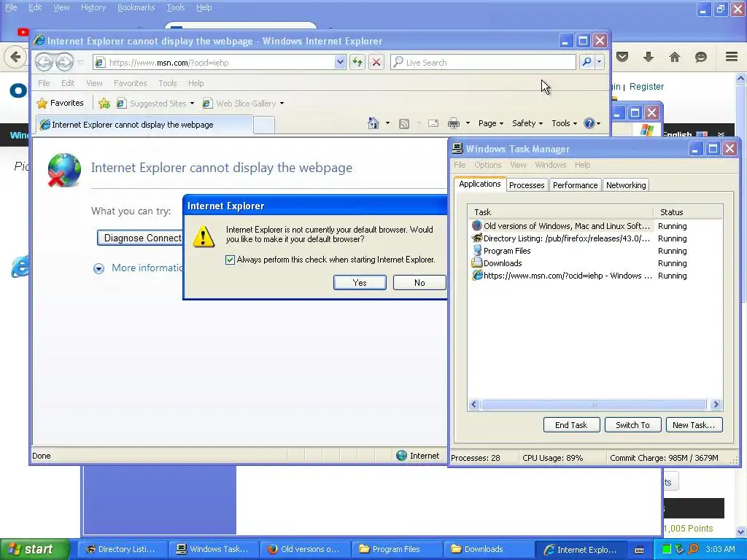
Task: Open the Firefox hamburger menu
Action: pyautogui.click(x=732, y=57)
